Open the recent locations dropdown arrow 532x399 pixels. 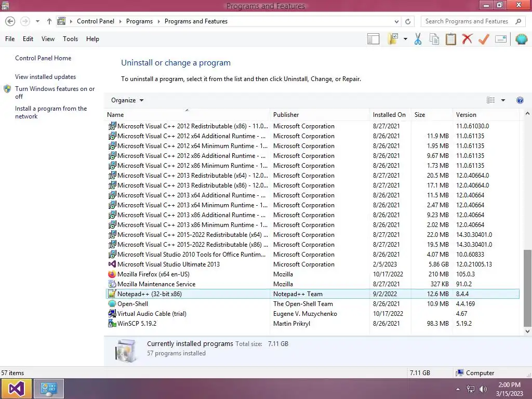click(37, 21)
